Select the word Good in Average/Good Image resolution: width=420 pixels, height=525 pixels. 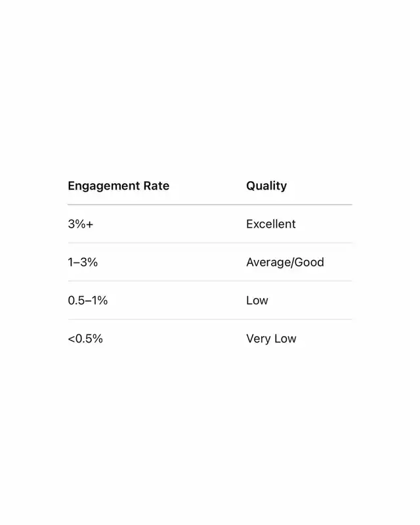click(309, 262)
